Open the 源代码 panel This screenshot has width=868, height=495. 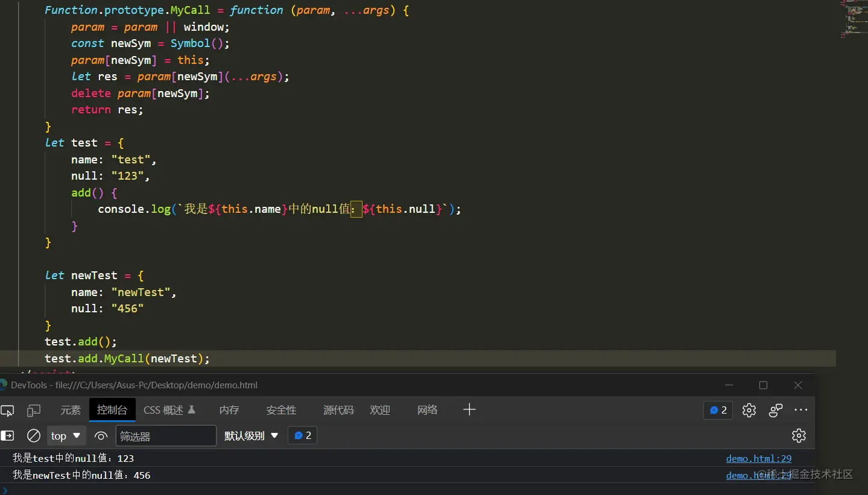pyautogui.click(x=338, y=410)
